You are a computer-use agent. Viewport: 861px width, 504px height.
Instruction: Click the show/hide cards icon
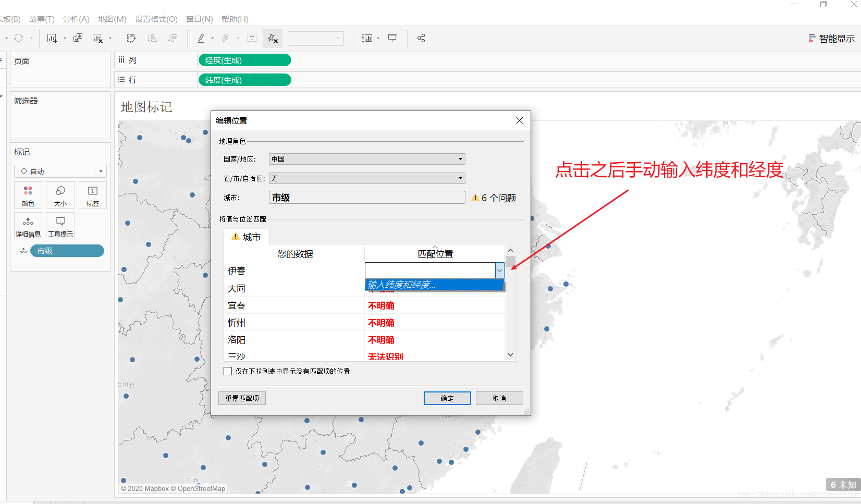coord(367,38)
